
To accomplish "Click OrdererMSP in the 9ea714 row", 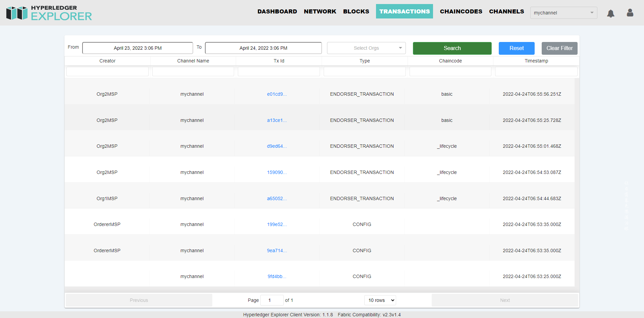I will (x=107, y=251).
